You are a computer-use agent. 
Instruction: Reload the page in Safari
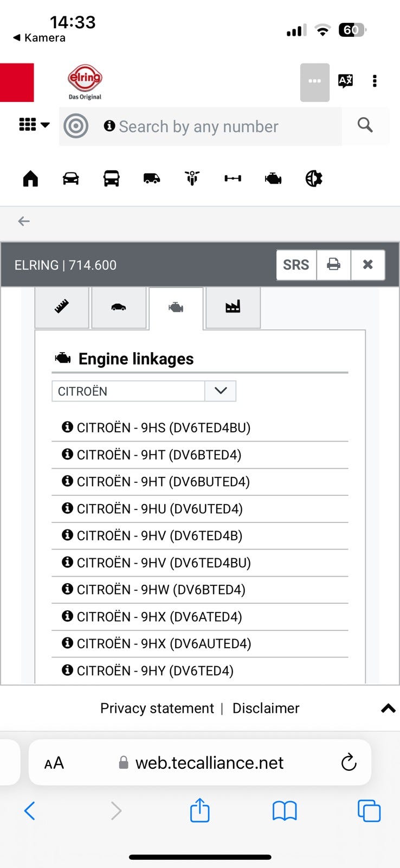click(349, 762)
